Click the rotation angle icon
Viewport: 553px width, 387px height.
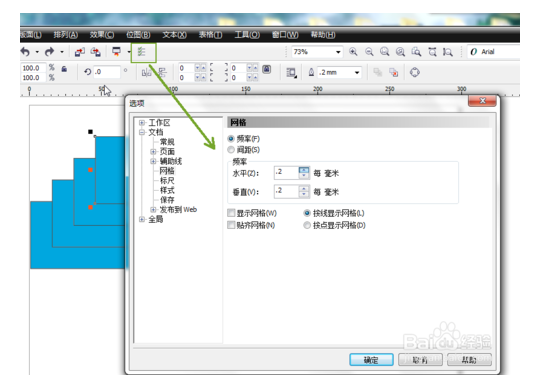pyautogui.click(x=87, y=72)
